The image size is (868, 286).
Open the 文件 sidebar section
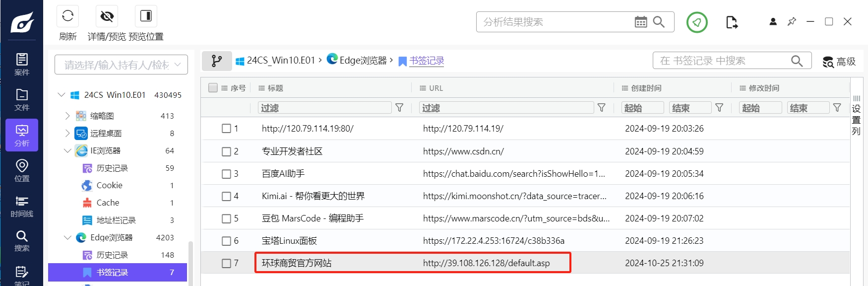click(x=22, y=100)
